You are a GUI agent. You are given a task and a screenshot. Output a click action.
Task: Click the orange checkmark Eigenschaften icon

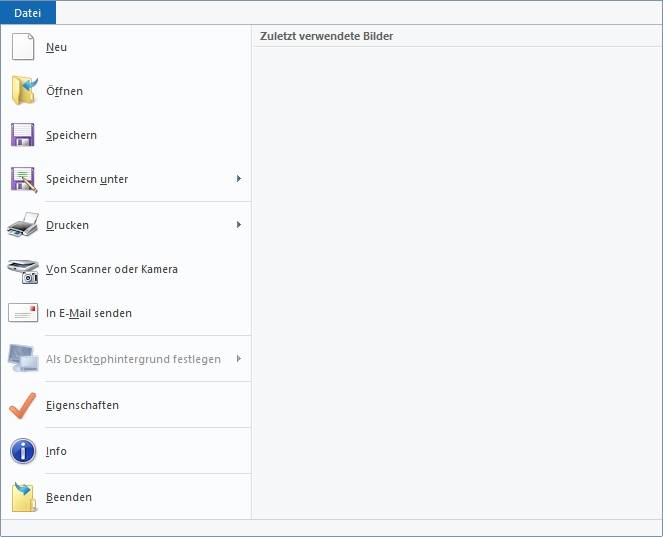click(23, 405)
